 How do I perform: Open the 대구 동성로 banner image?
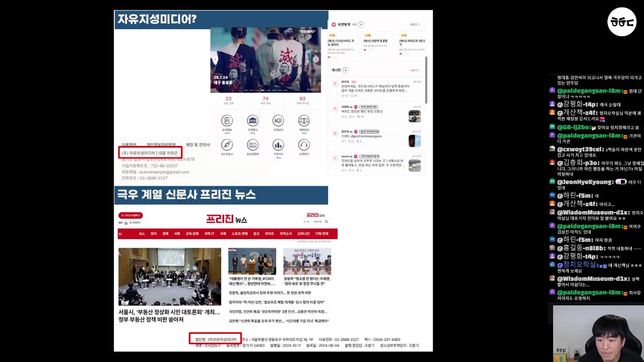point(266,60)
